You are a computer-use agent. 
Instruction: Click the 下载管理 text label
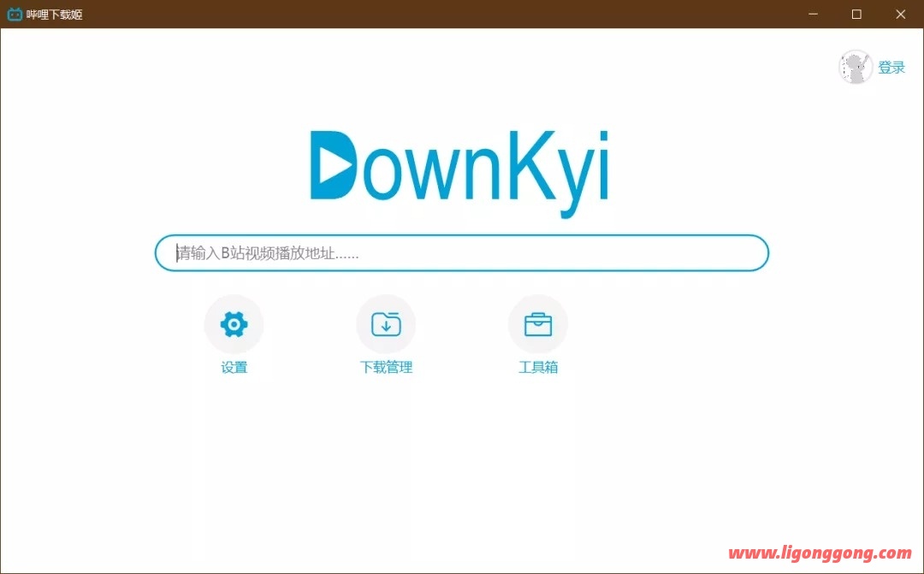pyautogui.click(x=386, y=368)
